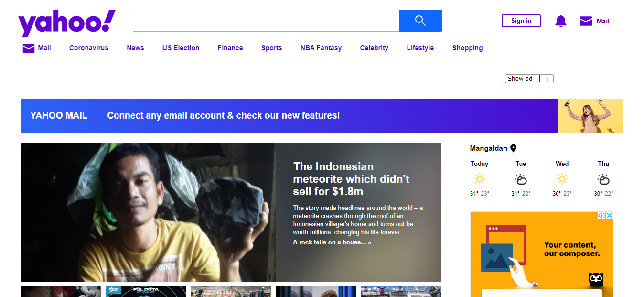Click the ad info icon
644x297 pixels.
point(602,216)
